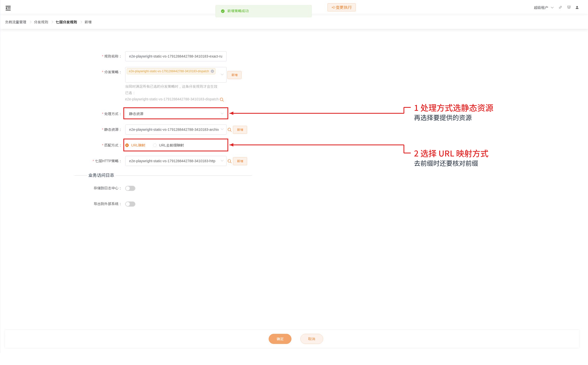Select the URL去前缀映射 radio option
Image resolution: width=588 pixels, height=365 pixels.
168,145
